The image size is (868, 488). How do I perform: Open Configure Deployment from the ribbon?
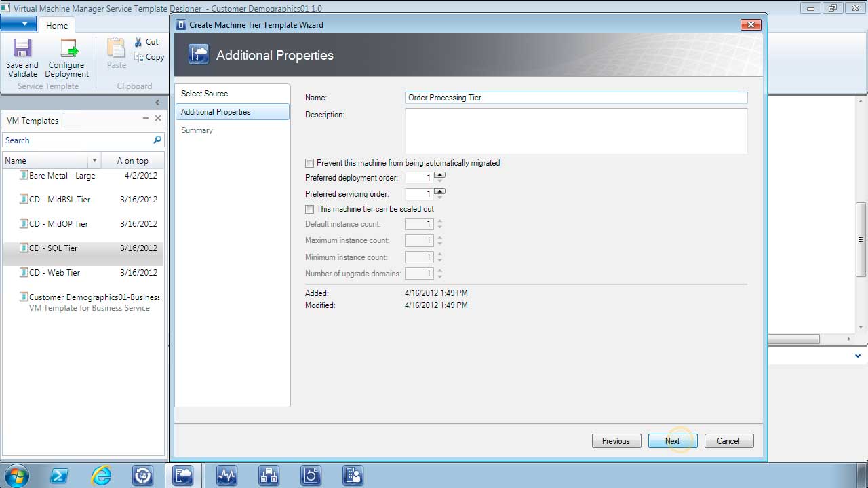[68, 48]
